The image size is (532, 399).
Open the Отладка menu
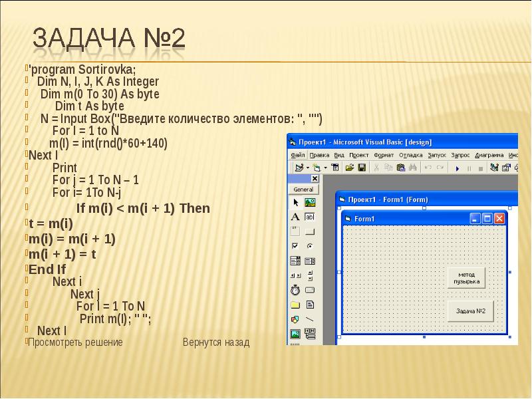pyautogui.click(x=411, y=154)
